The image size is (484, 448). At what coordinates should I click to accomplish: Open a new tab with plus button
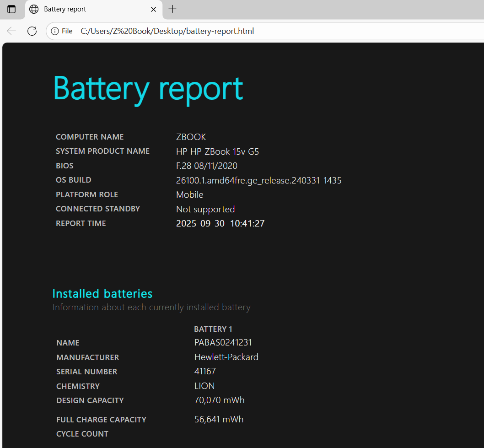(x=172, y=9)
